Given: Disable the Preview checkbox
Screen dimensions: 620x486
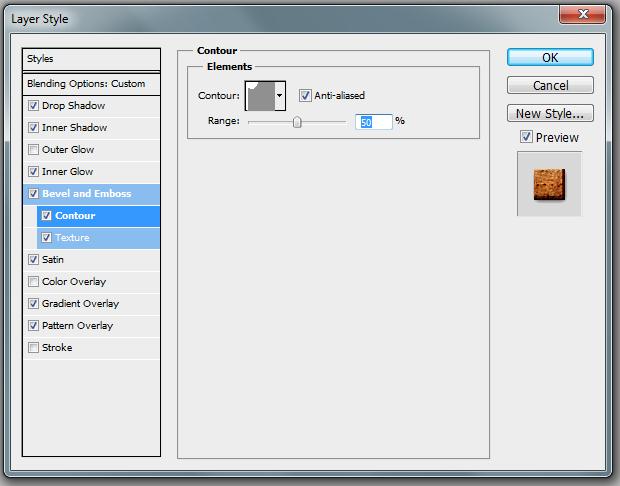Looking at the screenshot, I should click(x=526, y=137).
